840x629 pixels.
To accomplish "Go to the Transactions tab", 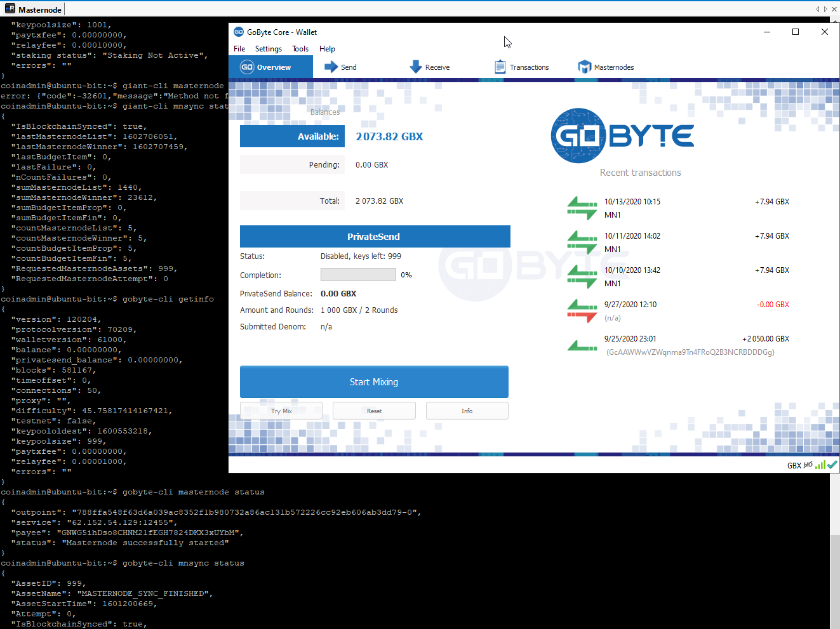I will pyautogui.click(x=521, y=67).
